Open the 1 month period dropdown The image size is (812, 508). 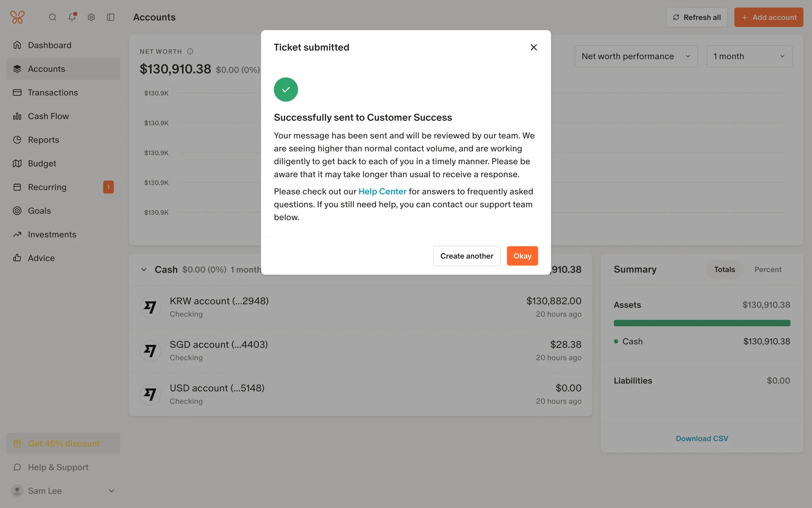point(749,56)
